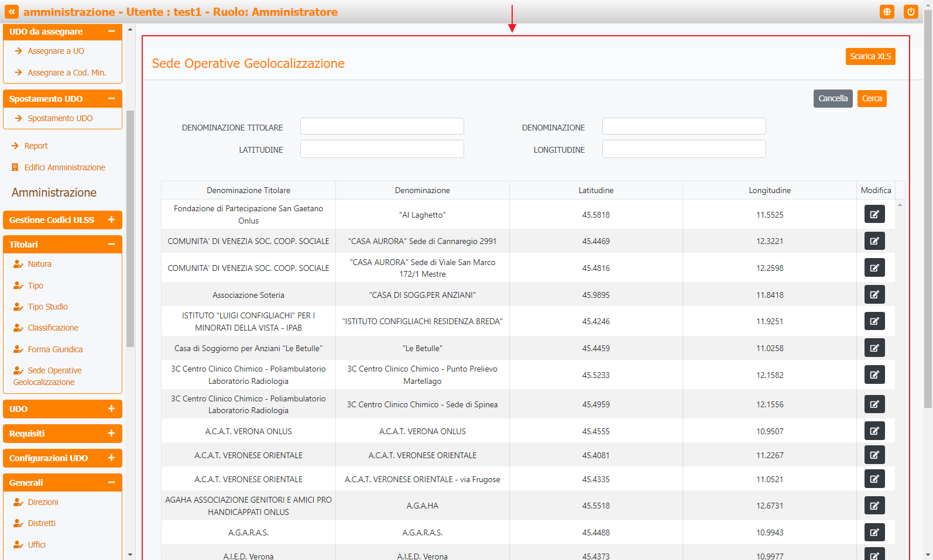Viewport: 933px width, 560px height.
Task: Collapse the Generali section
Action: point(111,483)
